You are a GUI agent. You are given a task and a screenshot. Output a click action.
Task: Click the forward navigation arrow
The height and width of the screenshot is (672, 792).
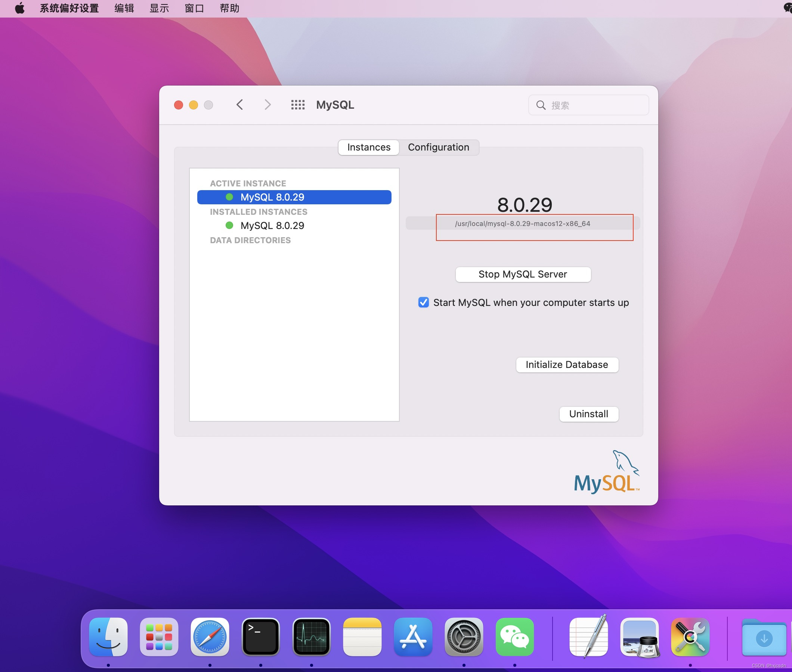pos(267,105)
